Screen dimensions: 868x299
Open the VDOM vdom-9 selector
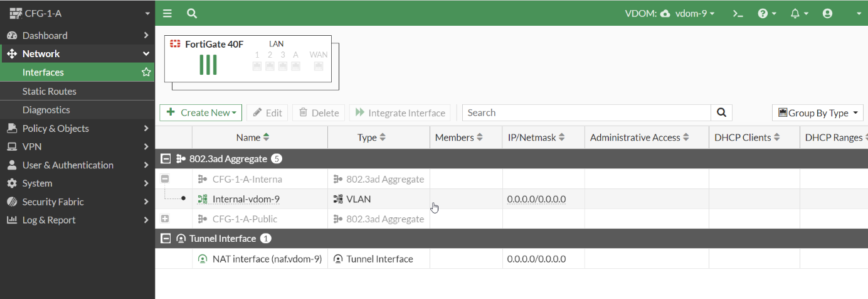(x=687, y=13)
